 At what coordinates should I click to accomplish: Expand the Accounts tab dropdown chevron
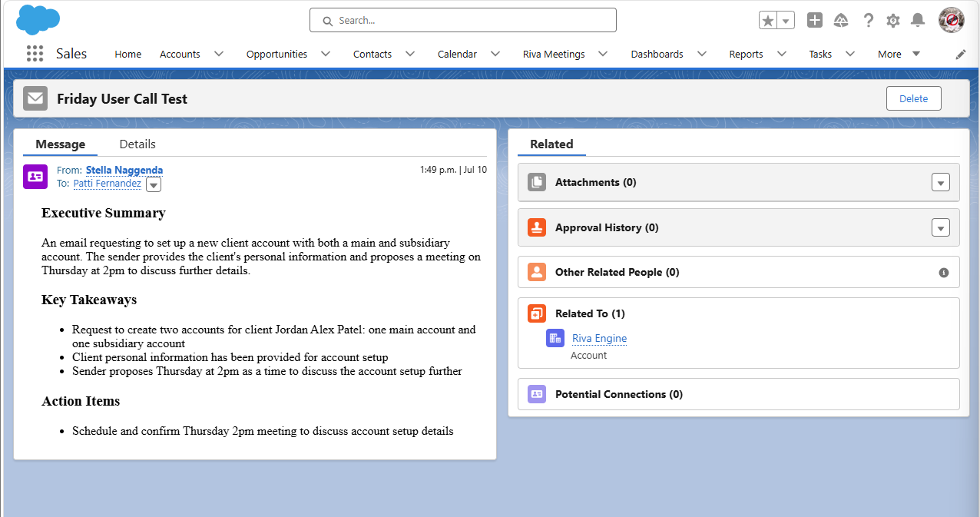219,54
